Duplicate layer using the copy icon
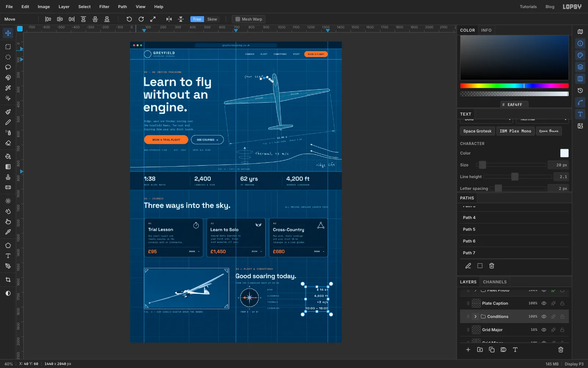The width and height of the screenshot is (588, 368). click(492, 350)
